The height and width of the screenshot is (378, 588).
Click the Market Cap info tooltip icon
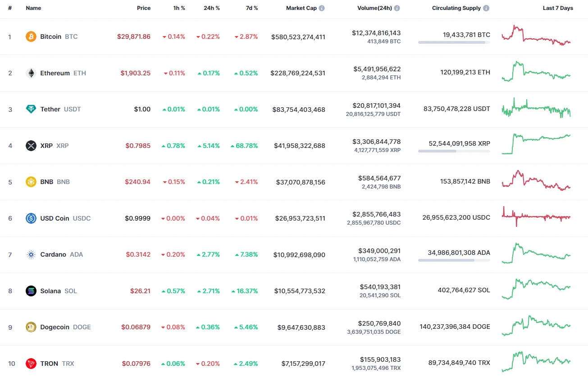pos(322,8)
